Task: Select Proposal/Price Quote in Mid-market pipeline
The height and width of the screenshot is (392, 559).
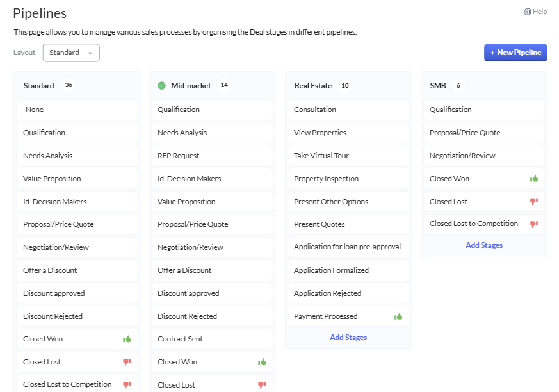Action: 212,224
